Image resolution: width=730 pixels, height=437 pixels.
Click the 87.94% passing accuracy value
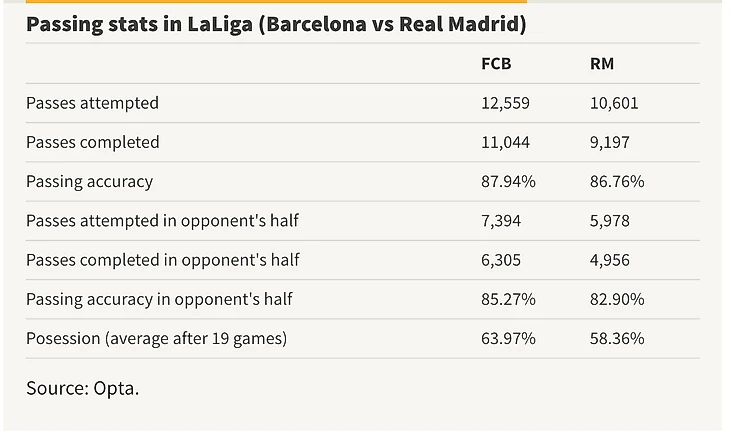tap(508, 182)
